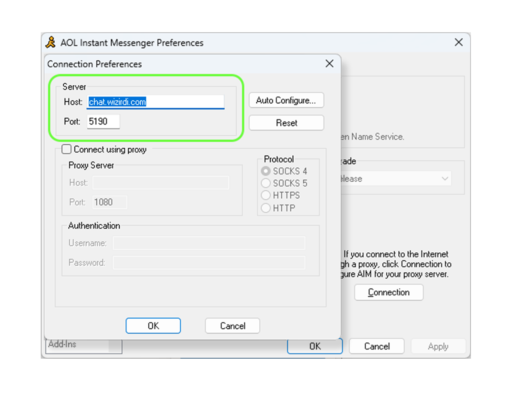Viewport: 514px width, 420px height.
Task: Click the AIM running man icon in title bar
Action: click(x=50, y=42)
